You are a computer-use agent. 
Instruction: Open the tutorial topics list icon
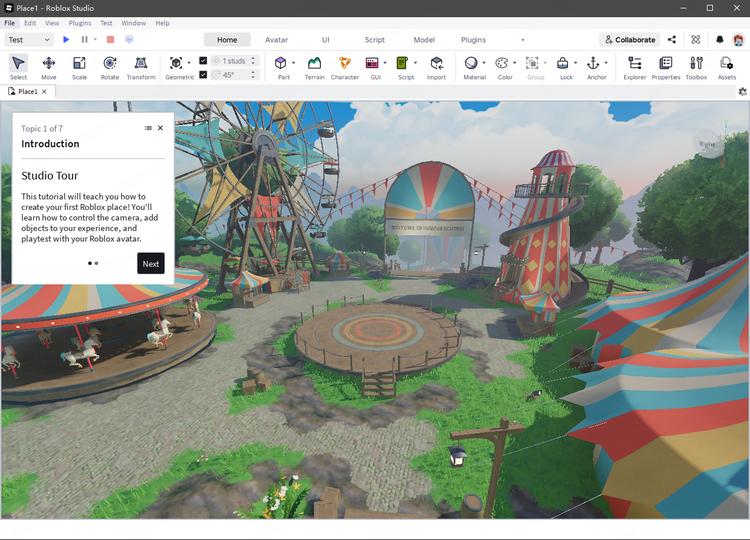point(148,128)
